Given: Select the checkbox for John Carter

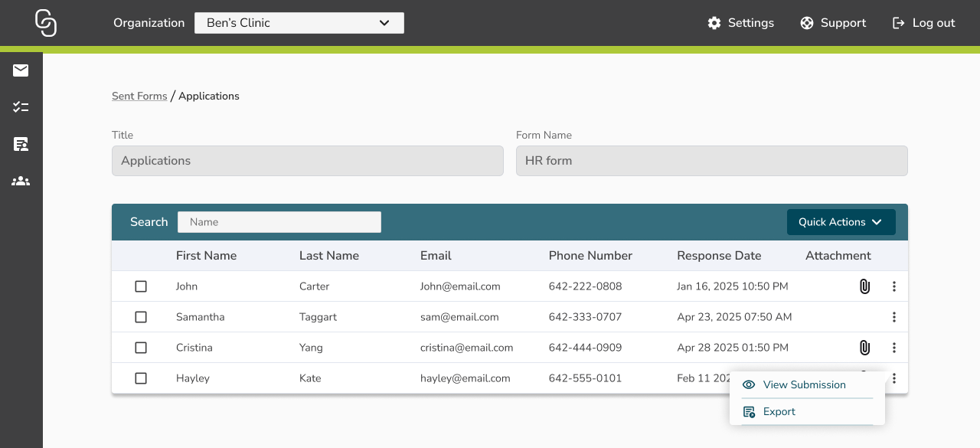Looking at the screenshot, I should [x=141, y=286].
